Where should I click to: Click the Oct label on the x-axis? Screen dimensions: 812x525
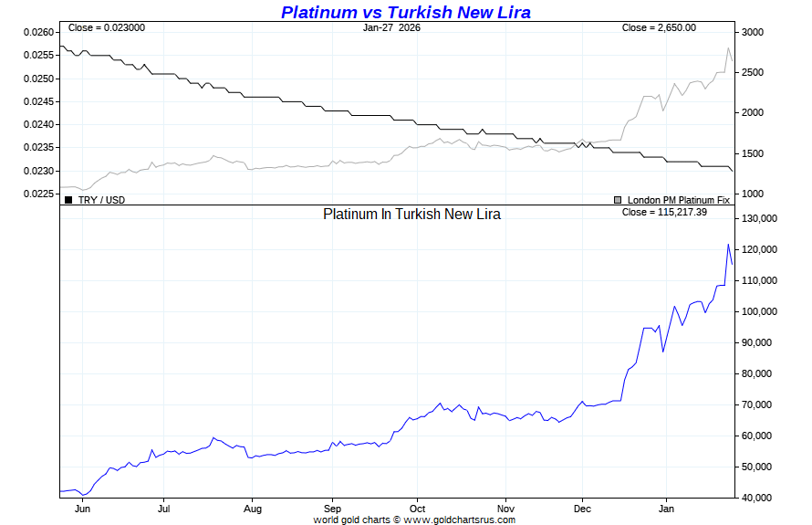(x=417, y=509)
